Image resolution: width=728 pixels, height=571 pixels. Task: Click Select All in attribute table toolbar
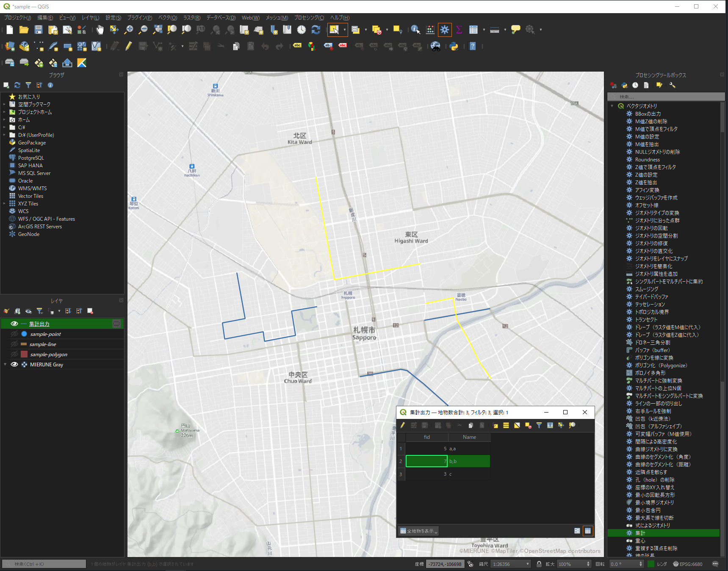[506, 425]
